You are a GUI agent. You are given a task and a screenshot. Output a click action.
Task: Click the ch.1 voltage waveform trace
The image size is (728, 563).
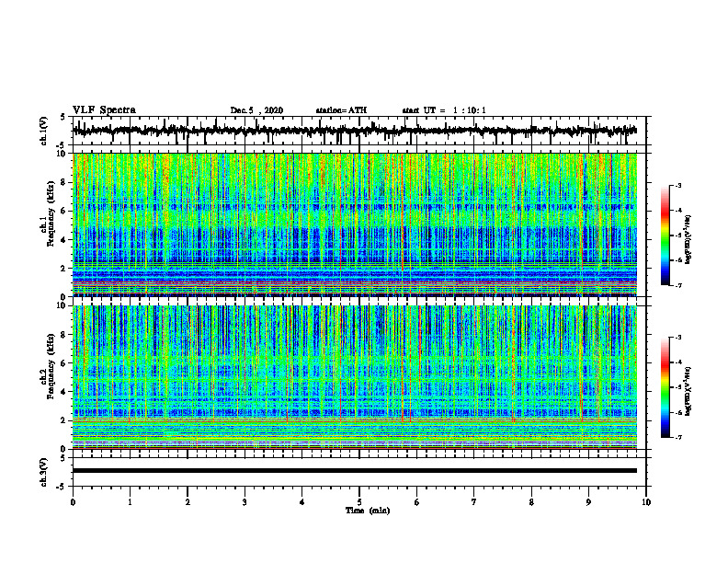(354, 131)
